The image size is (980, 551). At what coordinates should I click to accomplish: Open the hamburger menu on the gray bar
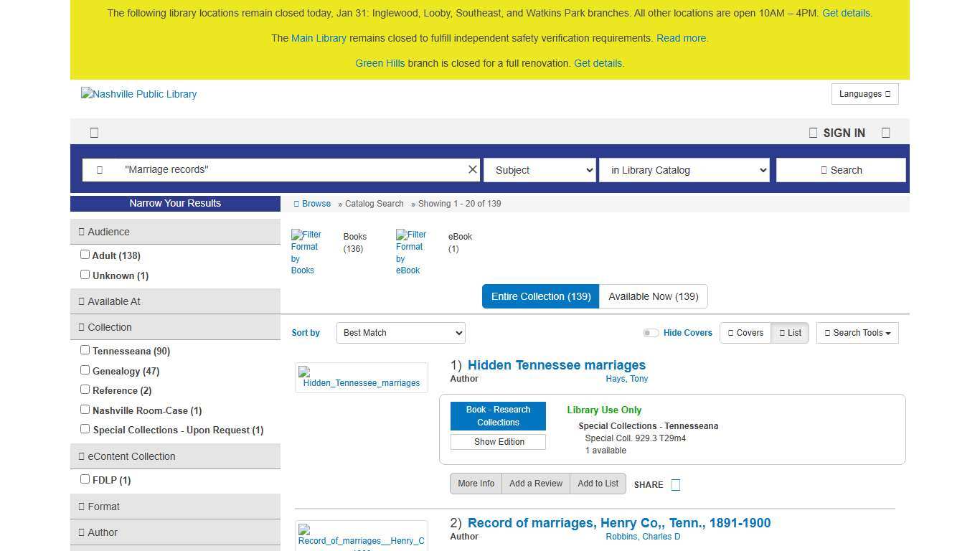pyautogui.click(x=94, y=132)
